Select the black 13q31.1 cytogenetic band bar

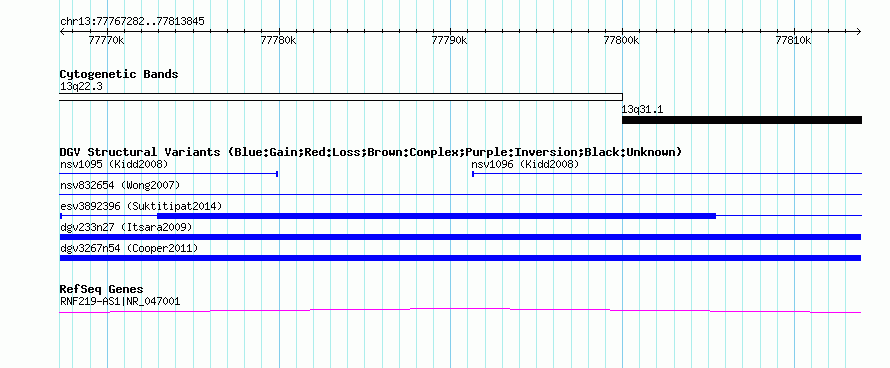(x=742, y=120)
